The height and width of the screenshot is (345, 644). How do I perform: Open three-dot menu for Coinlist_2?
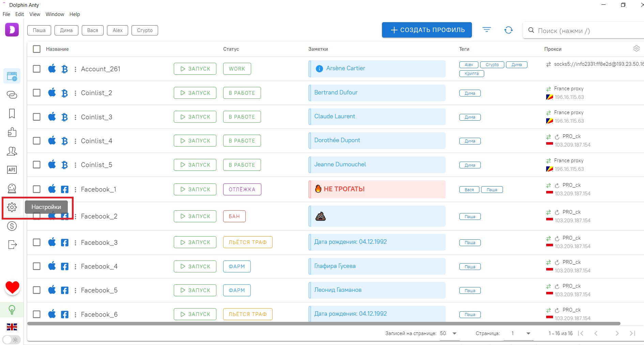point(75,93)
